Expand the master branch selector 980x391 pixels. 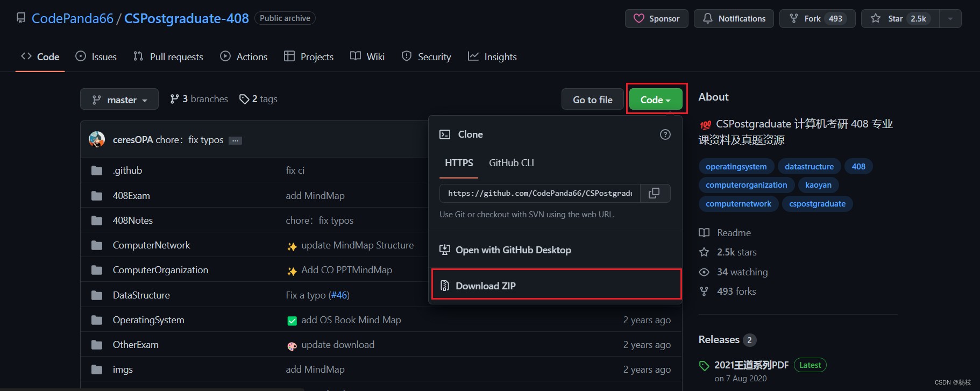(119, 99)
